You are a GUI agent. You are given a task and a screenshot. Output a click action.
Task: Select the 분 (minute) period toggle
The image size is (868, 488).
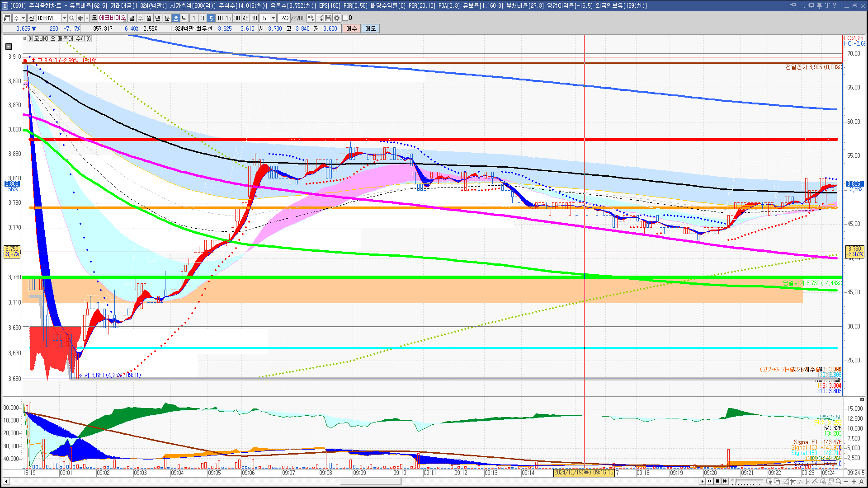(x=167, y=18)
